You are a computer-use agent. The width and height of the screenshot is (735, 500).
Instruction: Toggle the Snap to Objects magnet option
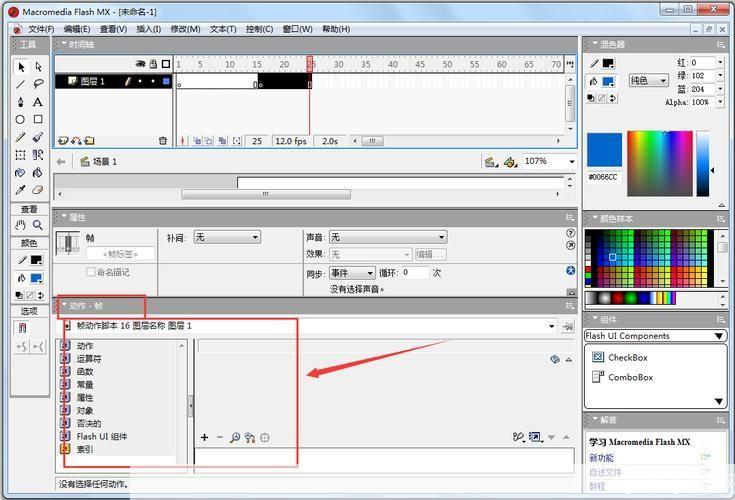pos(22,328)
